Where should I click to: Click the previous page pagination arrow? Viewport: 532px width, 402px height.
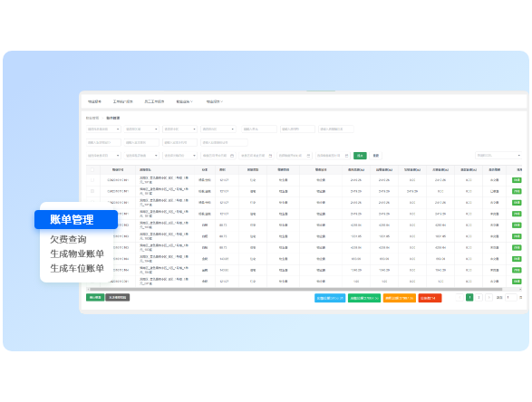tap(459, 298)
